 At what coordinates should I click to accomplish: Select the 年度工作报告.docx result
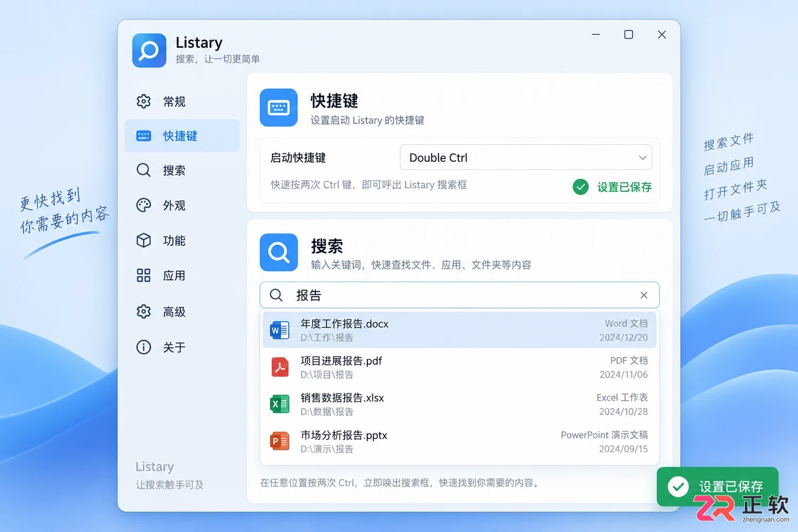tap(459, 330)
